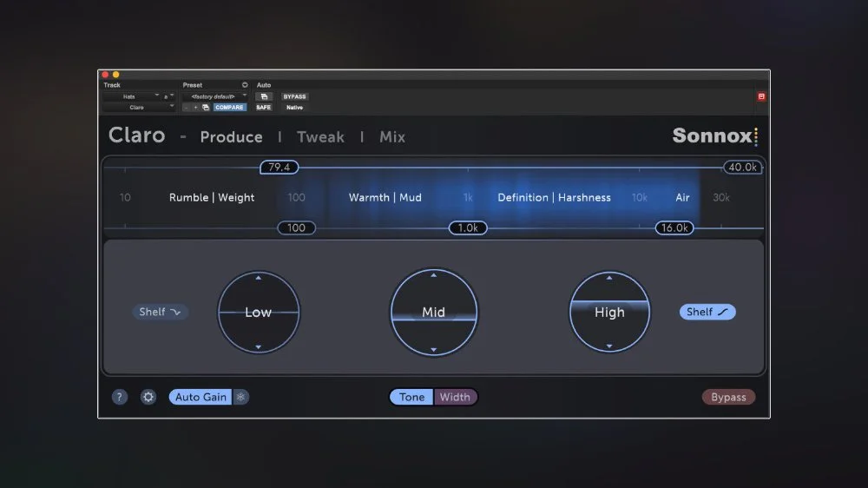Switch to the Mix view
Image resolution: width=868 pixels, height=488 pixels.
click(x=392, y=137)
